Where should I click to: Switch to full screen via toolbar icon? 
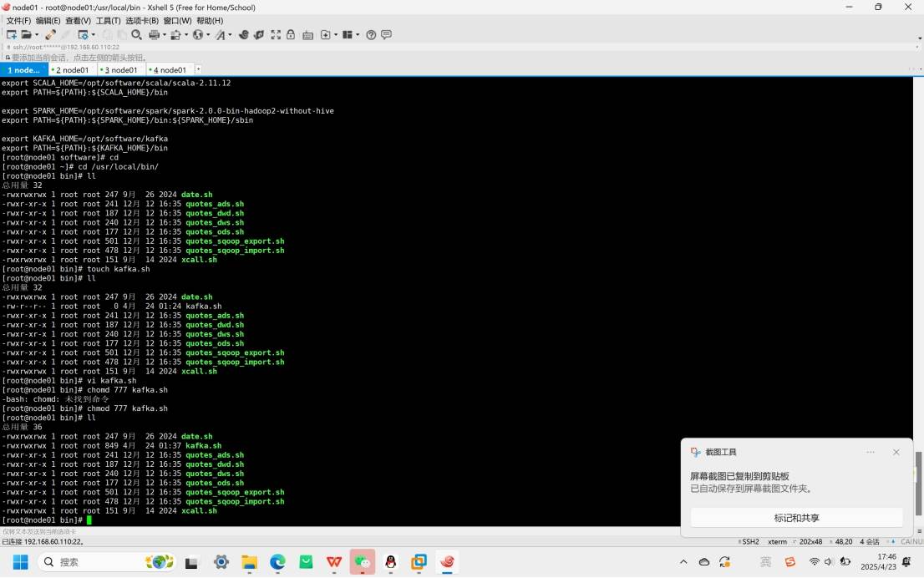[x=275, y=35]
